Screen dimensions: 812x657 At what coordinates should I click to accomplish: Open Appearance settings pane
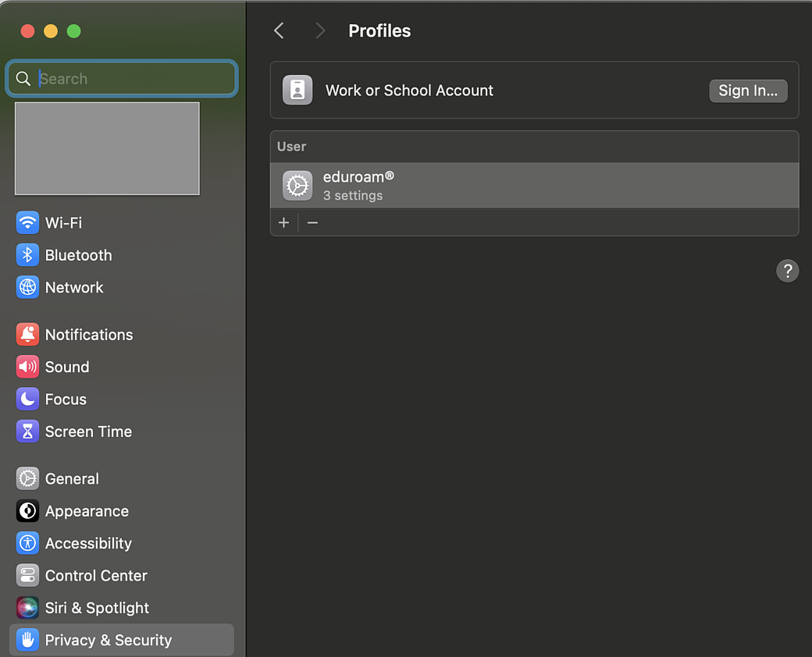tap(87, 511)
